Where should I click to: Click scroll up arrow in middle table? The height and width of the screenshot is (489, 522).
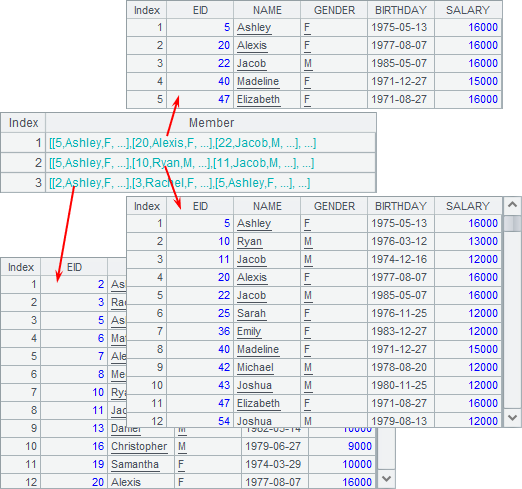(512, 205)
